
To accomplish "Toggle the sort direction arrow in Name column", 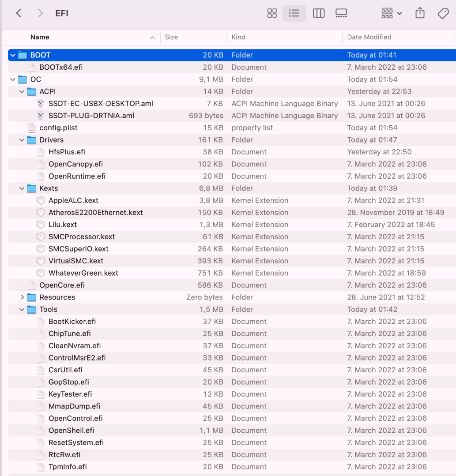I will pos(152,37).
